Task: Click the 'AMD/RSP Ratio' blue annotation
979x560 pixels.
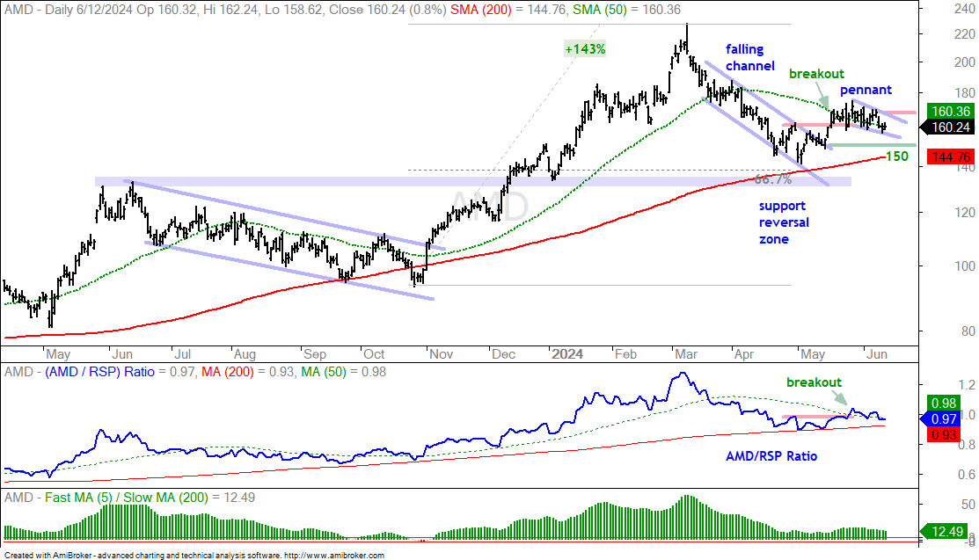Action: (771, 456)
